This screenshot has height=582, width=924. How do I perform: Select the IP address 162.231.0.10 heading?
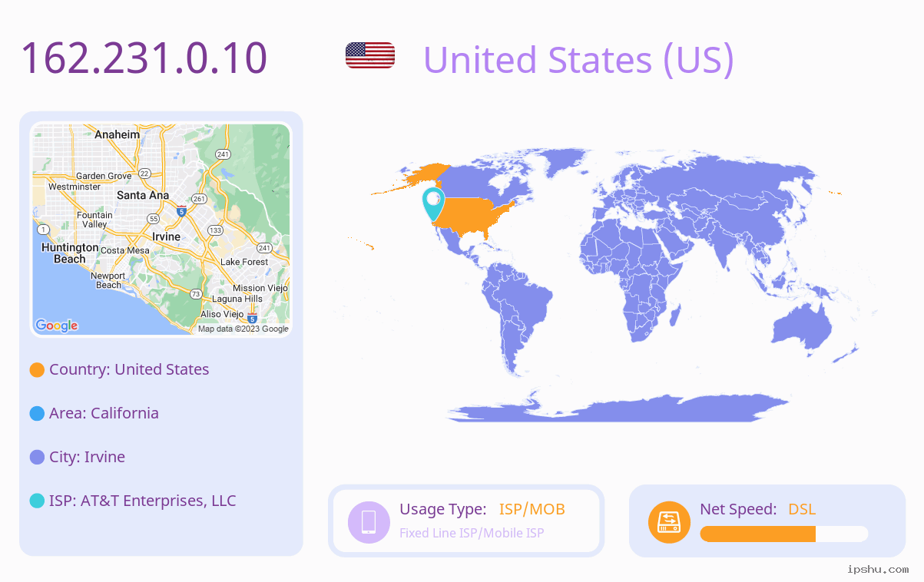coord(144,58)
